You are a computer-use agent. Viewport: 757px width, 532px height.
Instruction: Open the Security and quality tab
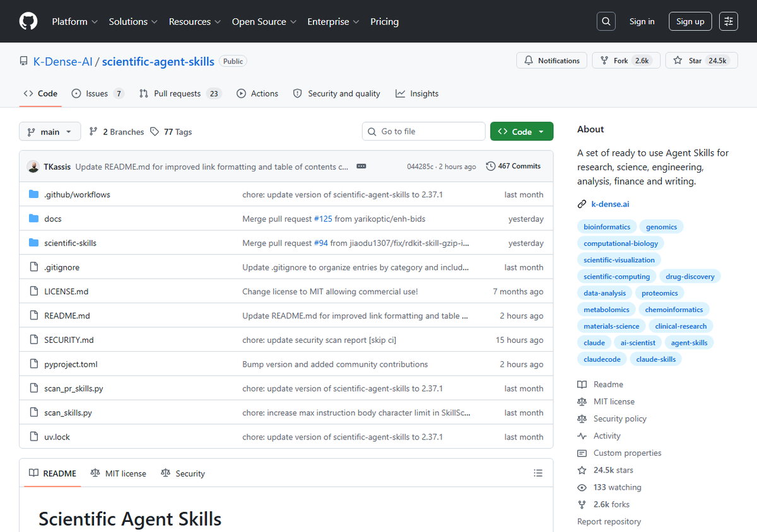pos(337,93)
